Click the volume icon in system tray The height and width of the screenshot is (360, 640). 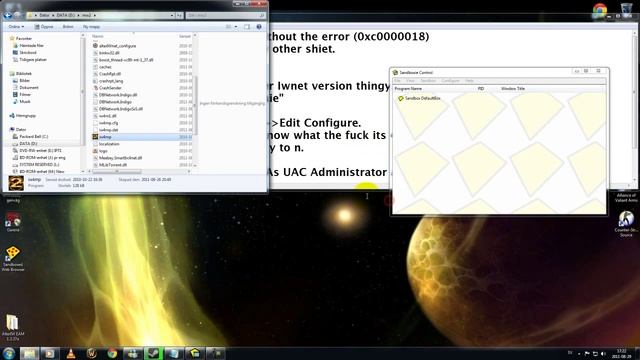(603, 353)
